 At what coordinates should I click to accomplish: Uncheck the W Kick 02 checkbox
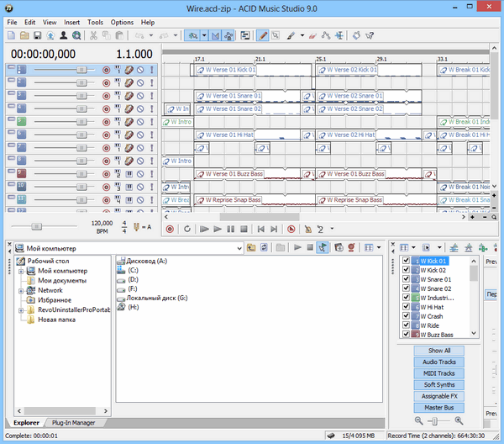click(407, 270)
